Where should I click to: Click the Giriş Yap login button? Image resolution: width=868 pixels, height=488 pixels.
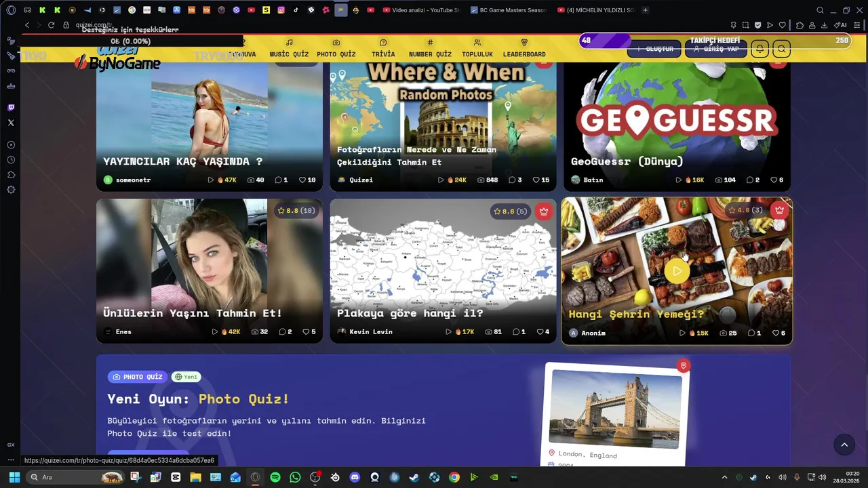coord(715,49)
